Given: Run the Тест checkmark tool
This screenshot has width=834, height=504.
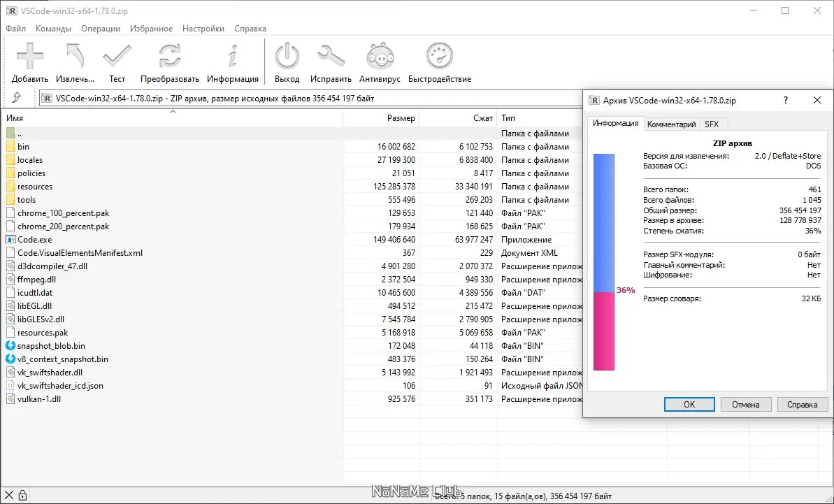Looking at the screenshot, I should (x=117, y=56).
